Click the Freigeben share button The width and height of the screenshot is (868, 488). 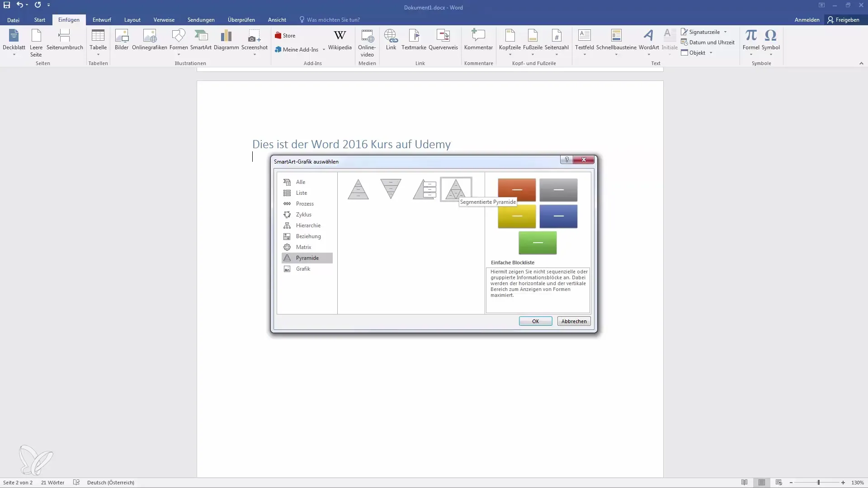point(844,20)
